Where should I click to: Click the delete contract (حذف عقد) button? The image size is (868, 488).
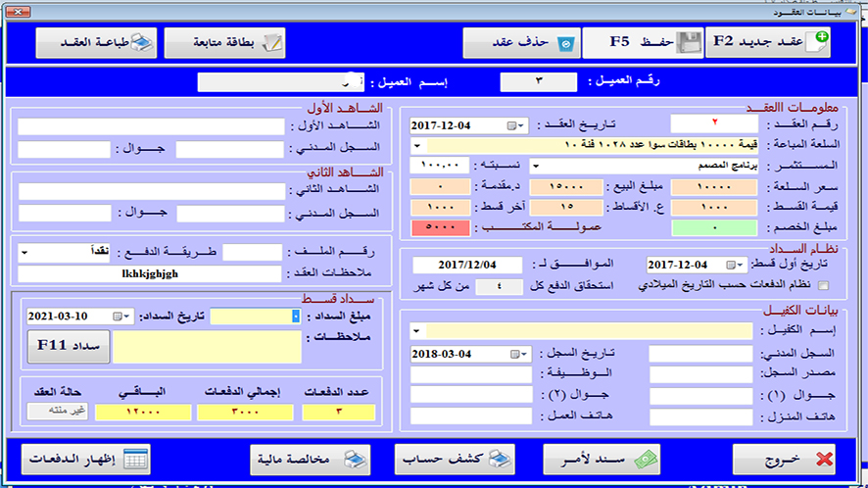point(520,42)
